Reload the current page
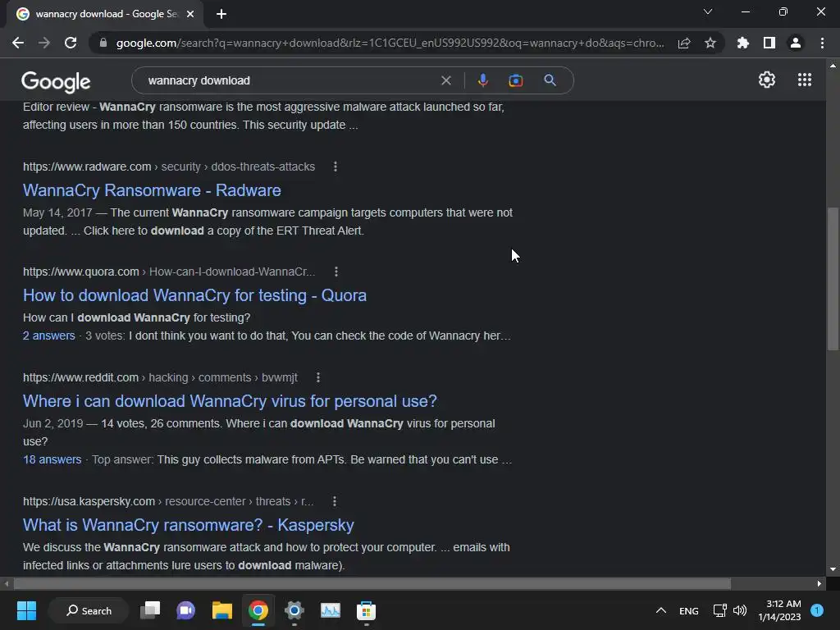This screenshot has width=840, height=630. click(71, 43)
